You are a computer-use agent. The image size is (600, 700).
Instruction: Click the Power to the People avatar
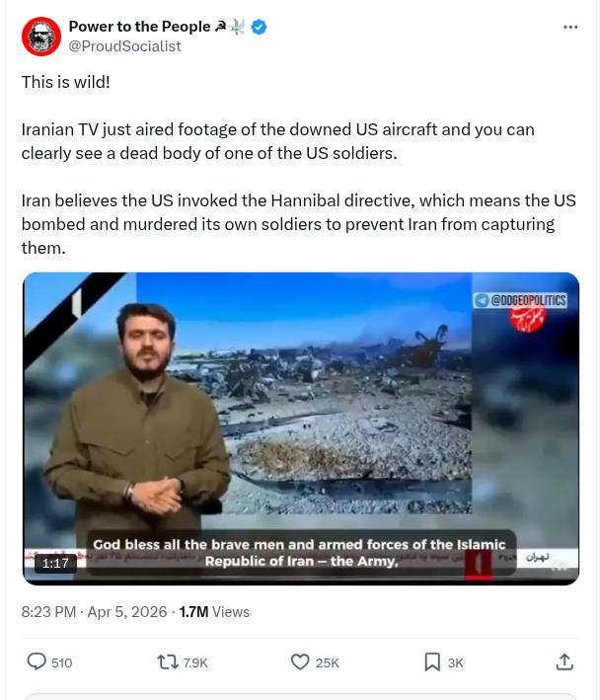pyautogui.click(x=41, y=37)
